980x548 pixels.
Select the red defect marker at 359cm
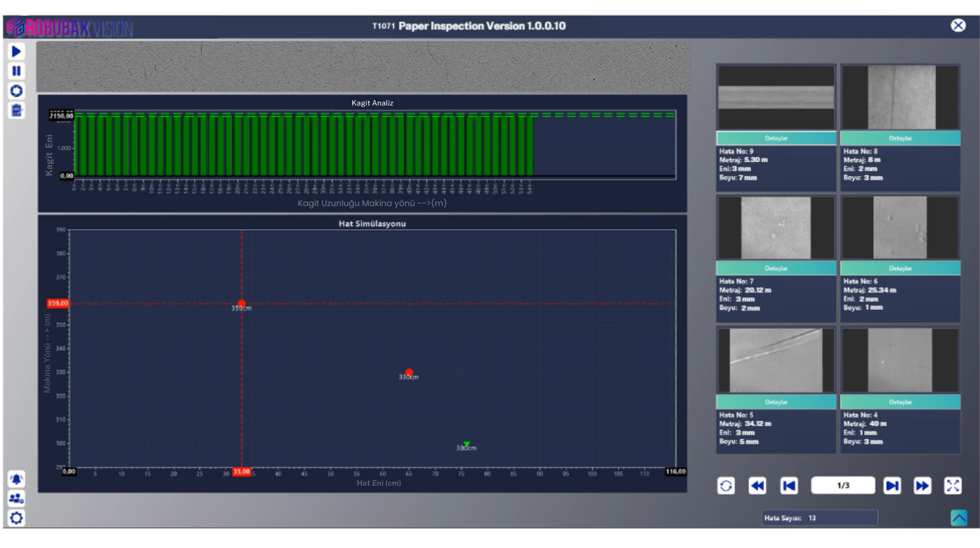(x=242, y=303)
